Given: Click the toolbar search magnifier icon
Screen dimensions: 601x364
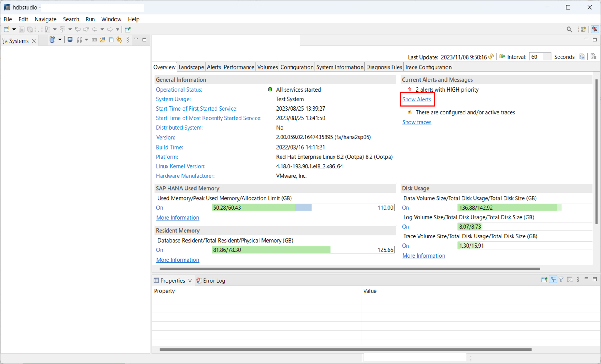Looking at the screenshot, I should pos(569,29).
